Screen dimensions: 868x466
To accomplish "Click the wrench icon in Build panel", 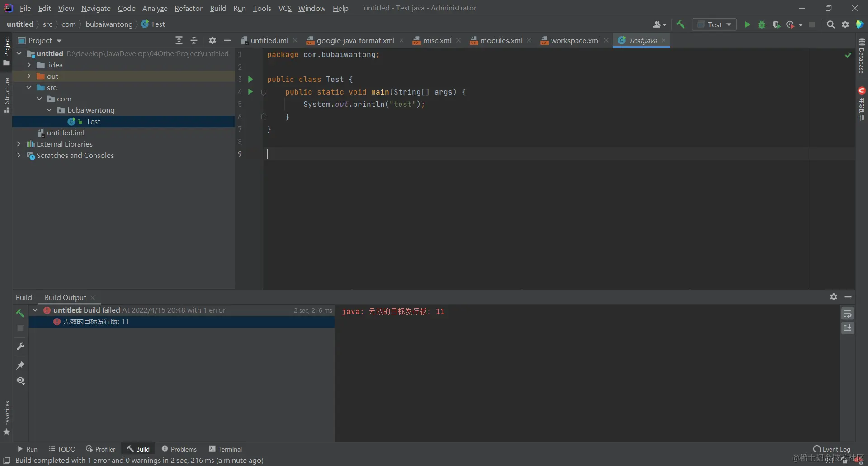I will 20,347.
